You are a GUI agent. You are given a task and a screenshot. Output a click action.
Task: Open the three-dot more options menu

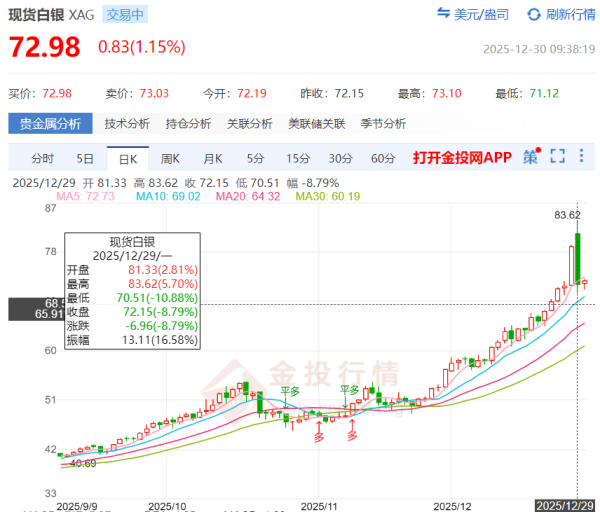pyautogui.click(x=581, y=156)
